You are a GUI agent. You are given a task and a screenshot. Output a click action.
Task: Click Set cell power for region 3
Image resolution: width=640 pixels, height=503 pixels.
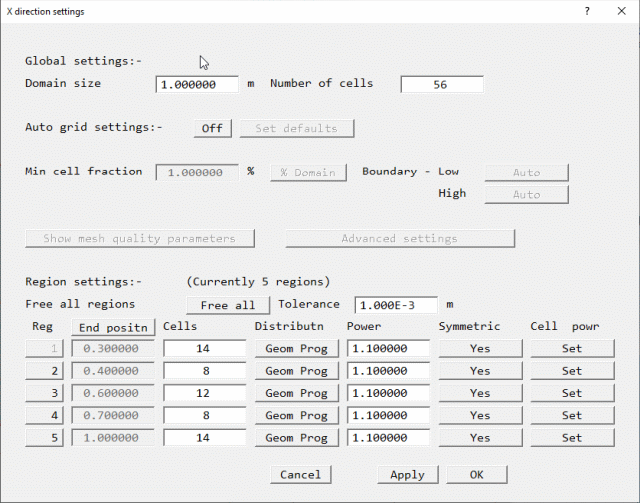(x=571, y=393)
